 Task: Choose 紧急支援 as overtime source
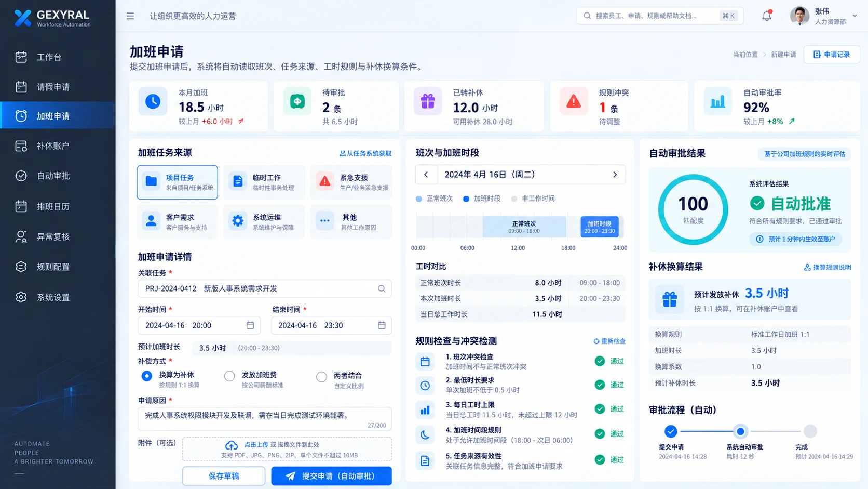click(x=351, y=182)
